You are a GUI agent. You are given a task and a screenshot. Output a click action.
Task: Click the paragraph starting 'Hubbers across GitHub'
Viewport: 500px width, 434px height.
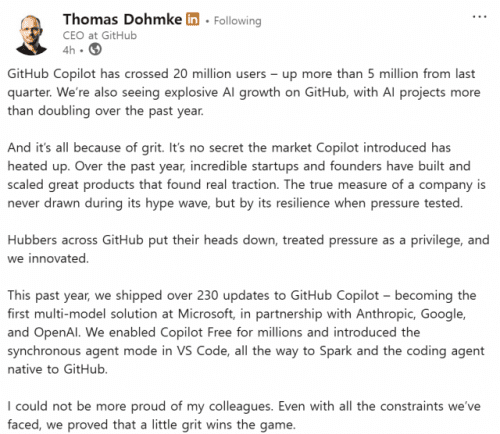point(248,249)
